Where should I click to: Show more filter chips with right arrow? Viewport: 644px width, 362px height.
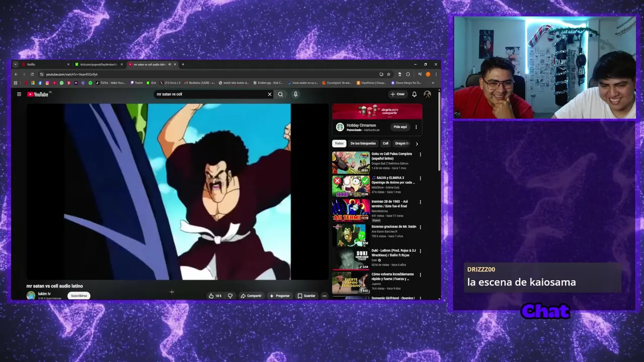417,144
